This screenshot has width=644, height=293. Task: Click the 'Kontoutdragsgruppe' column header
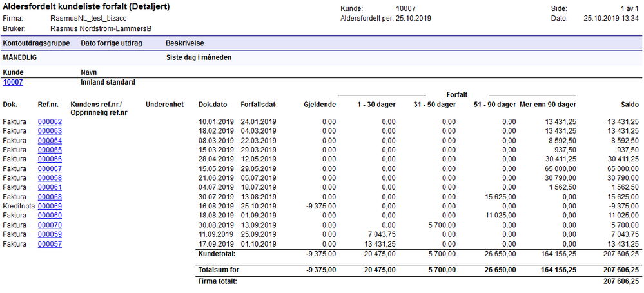coord(36,43)
